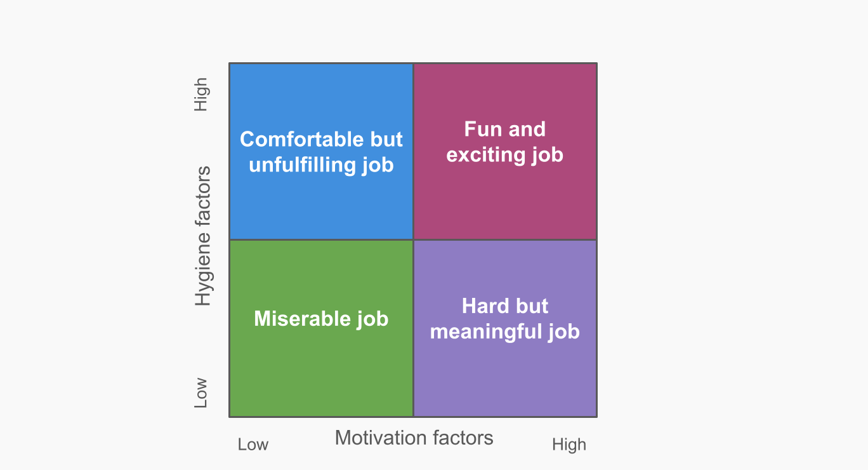Select the "Hard but meaningful job" text
This screenshot has height=470, width=868.
(x=504, y=319)
